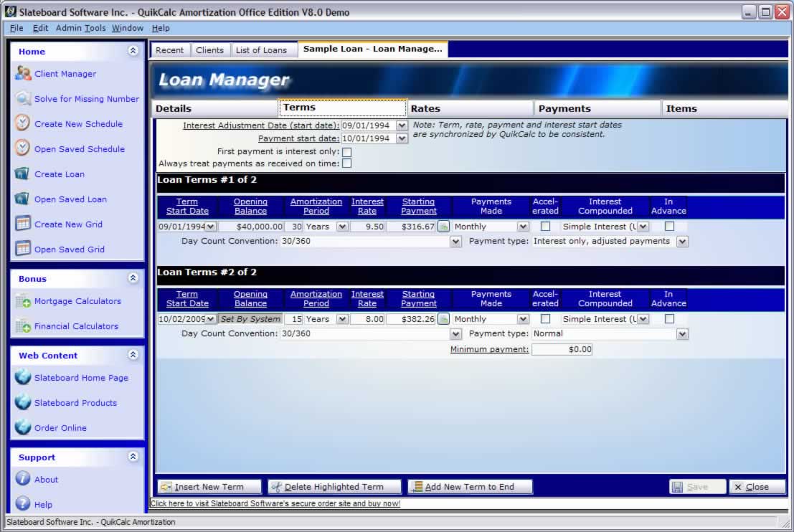Click the secure order site link
The height and width of the screenshot is (532, 794).
click(275, 503)
